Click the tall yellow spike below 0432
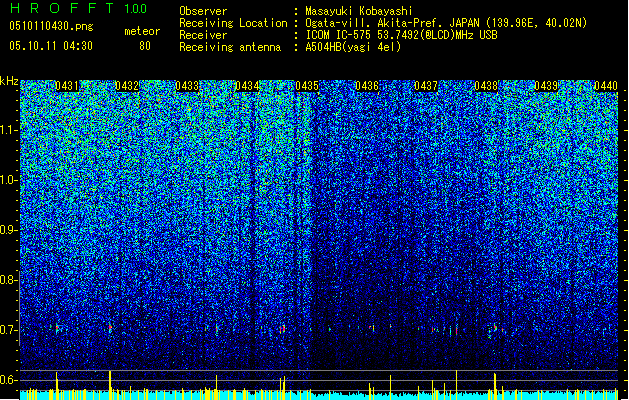629x400 pixels. [x=110, y=385]
